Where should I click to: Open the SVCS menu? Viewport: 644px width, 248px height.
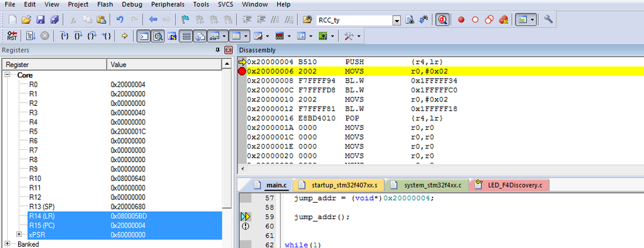[226, 5]
